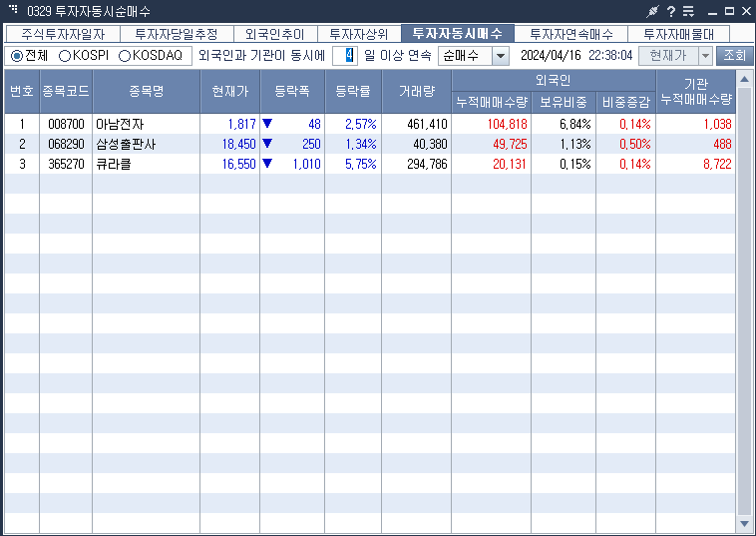Image resolution: width=756 pixels, height=536 pixels.
Task: Open the help question mark icon
Action: tap(671, 11)
